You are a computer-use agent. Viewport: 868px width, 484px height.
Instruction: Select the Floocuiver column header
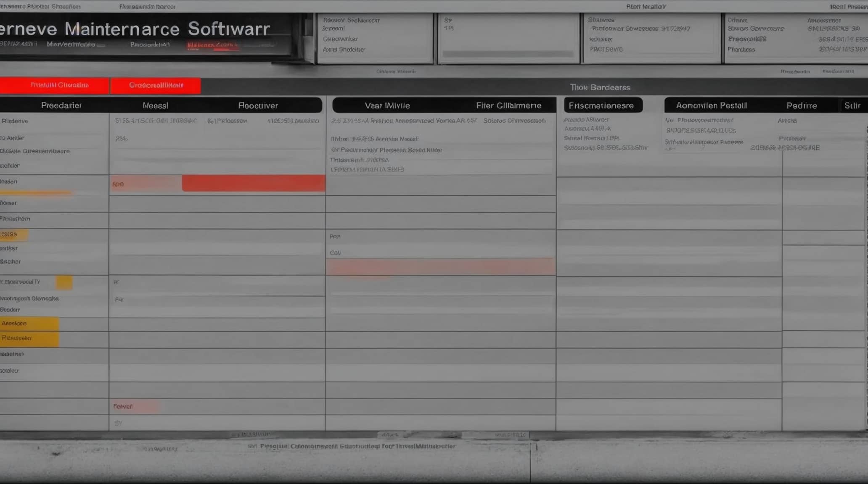[x=258, y=105]
